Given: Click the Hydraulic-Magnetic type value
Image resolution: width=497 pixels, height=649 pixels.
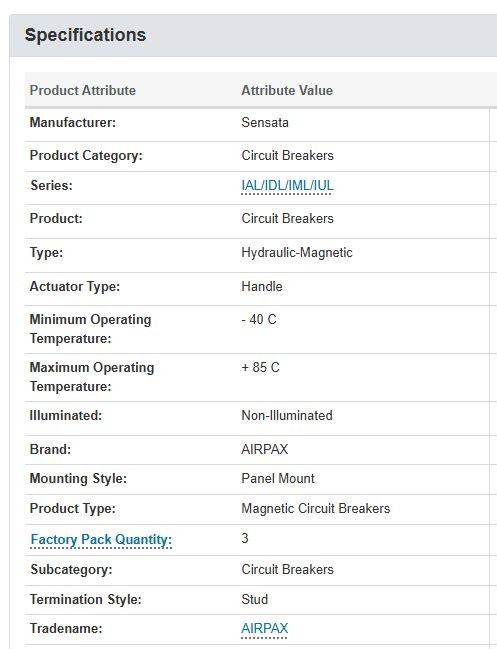Looking at the screenshot, I should (297, 252).
